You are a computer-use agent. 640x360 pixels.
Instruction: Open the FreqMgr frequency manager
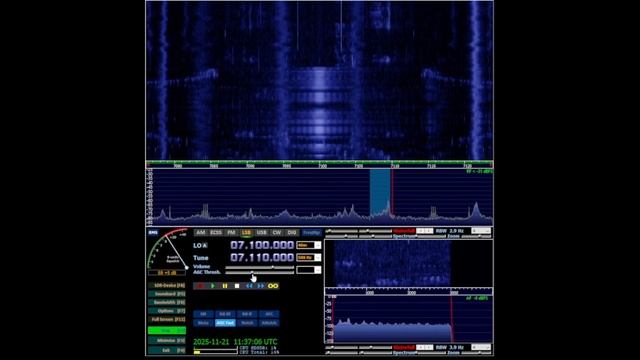[311, 232]
